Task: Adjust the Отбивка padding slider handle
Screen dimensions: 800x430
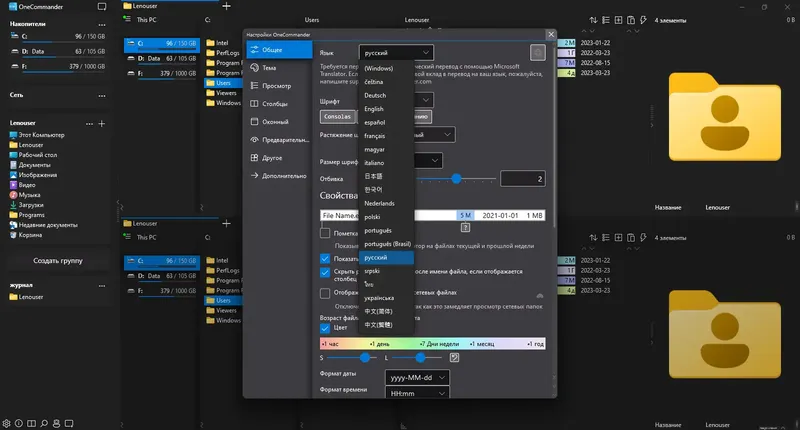Action: coord(456,179)
